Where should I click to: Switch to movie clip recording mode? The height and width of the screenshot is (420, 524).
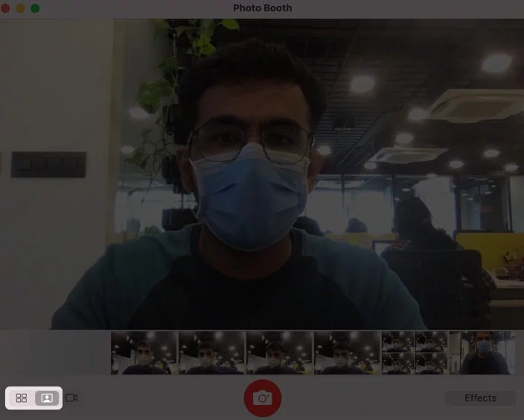(x=71, y=398)
